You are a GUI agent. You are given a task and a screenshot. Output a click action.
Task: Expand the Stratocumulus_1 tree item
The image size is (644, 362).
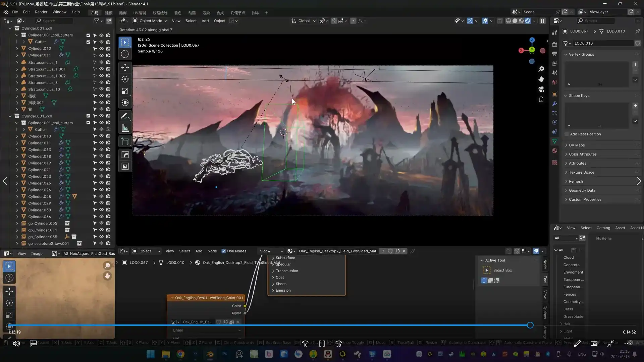pyautogui.click(x=17, y=62)
